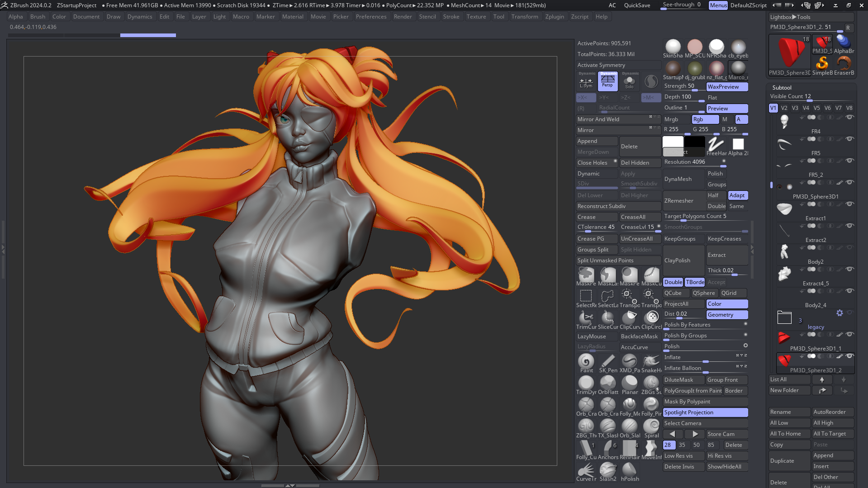Disable Spotlight Projection
The height and width of the screenshot is (488, 868).
point(705,412)
